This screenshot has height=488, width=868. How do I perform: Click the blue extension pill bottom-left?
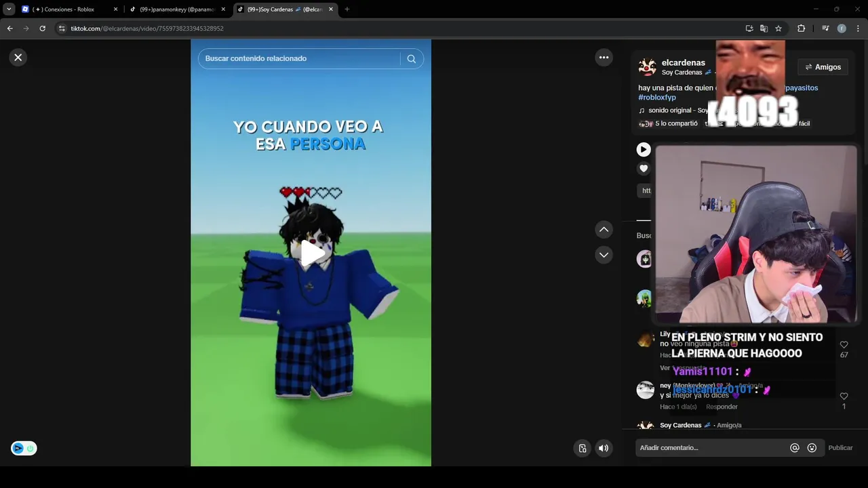coord(24,448)
